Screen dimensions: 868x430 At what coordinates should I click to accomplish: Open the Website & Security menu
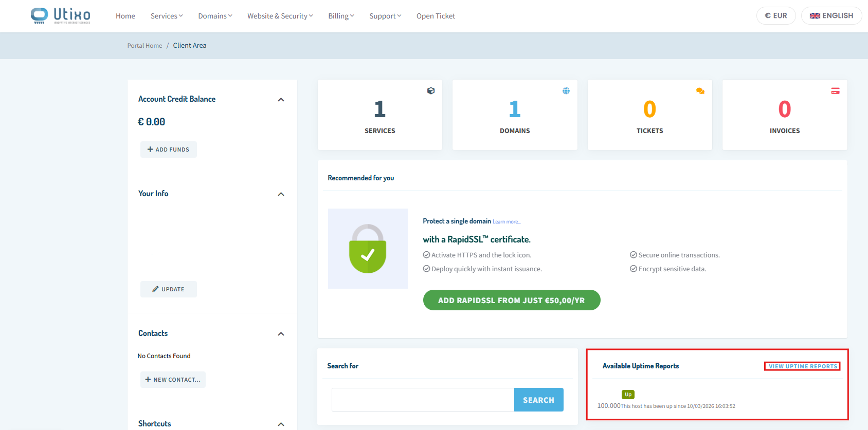[x=280, y=16]
